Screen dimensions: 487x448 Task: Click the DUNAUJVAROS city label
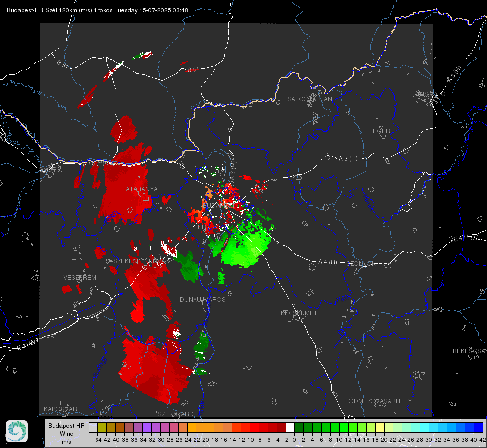pyautogui.click(x=202, y=299)
